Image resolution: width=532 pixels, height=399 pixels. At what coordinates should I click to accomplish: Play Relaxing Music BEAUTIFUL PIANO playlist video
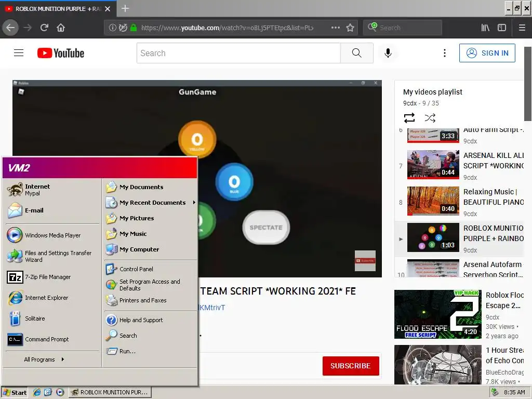point(460,201)
